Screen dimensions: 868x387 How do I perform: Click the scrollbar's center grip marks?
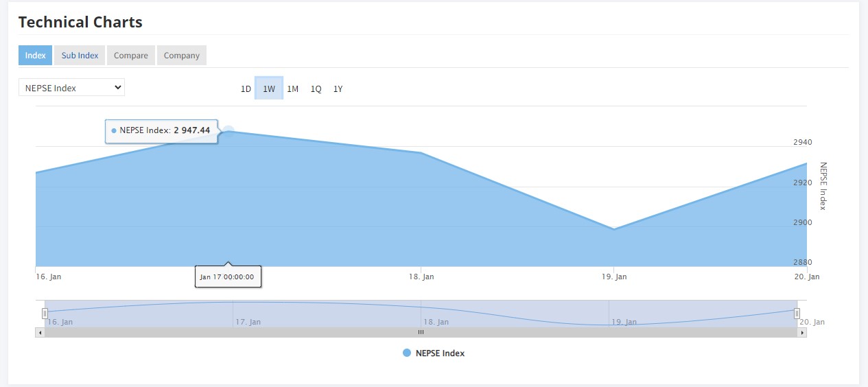click(421, 332)
